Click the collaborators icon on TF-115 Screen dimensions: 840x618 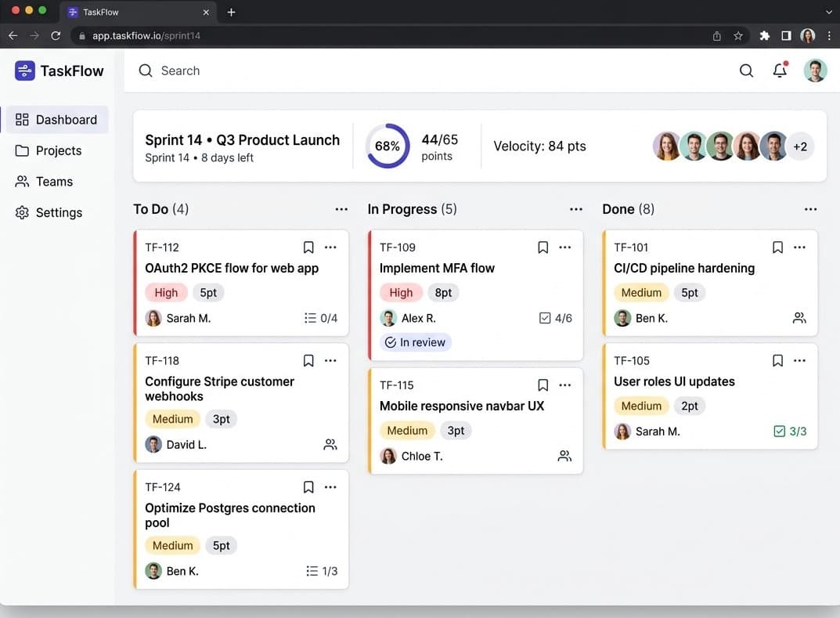pos(564,456)
